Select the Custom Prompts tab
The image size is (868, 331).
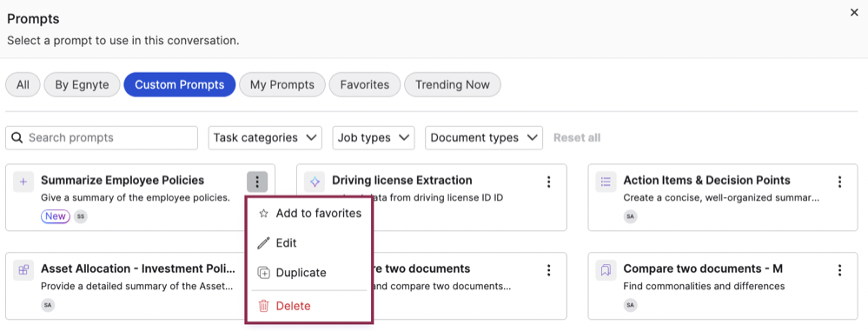[x=179, y=84]
